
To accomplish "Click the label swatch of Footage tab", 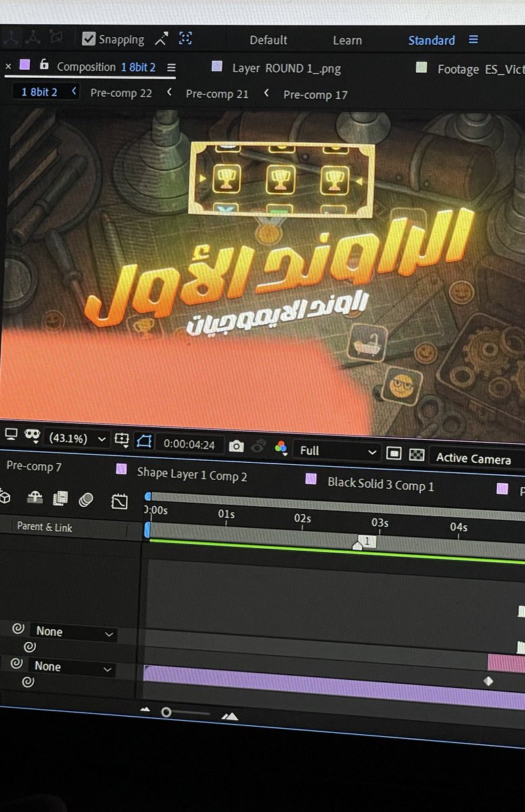I will pos(422,68).
